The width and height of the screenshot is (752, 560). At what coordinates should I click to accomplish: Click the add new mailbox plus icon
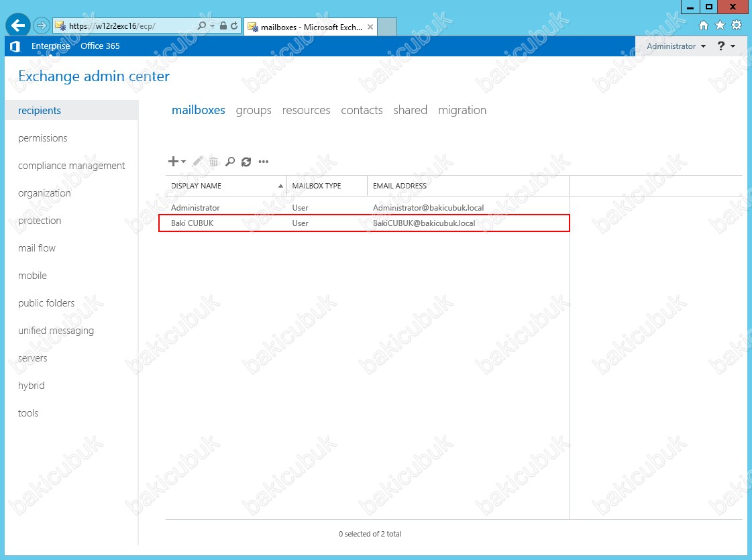173,162
